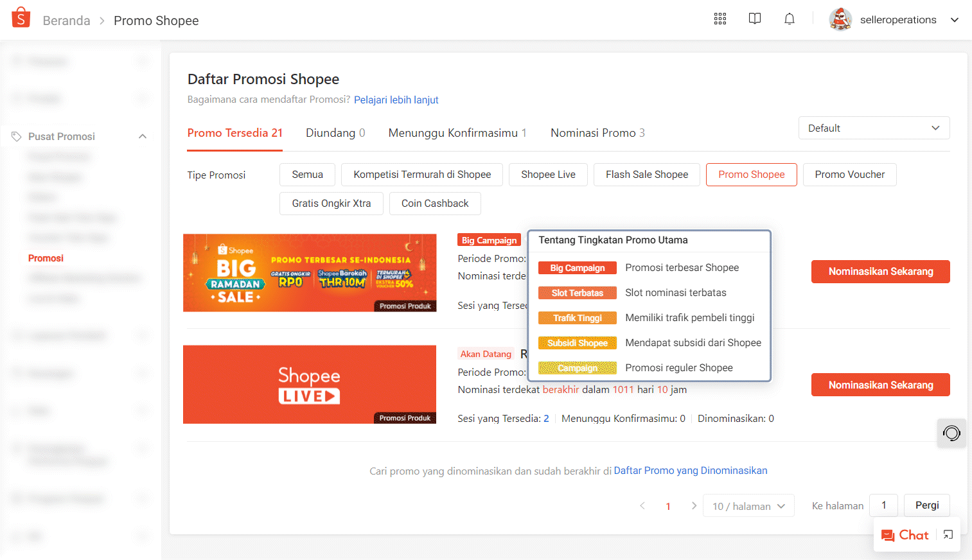Screen dimensions: 972x560
Task: Switch to the Diundang tab
Action: 335,133
